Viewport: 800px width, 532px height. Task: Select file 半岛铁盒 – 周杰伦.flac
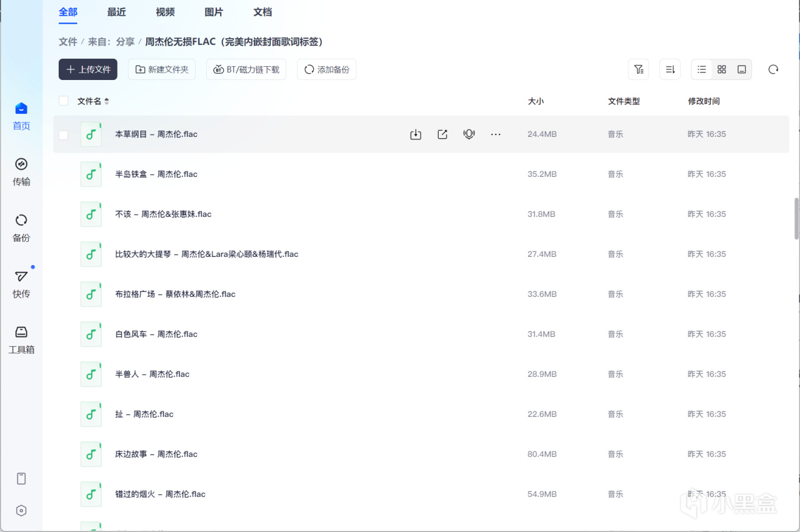pos(156,174)
